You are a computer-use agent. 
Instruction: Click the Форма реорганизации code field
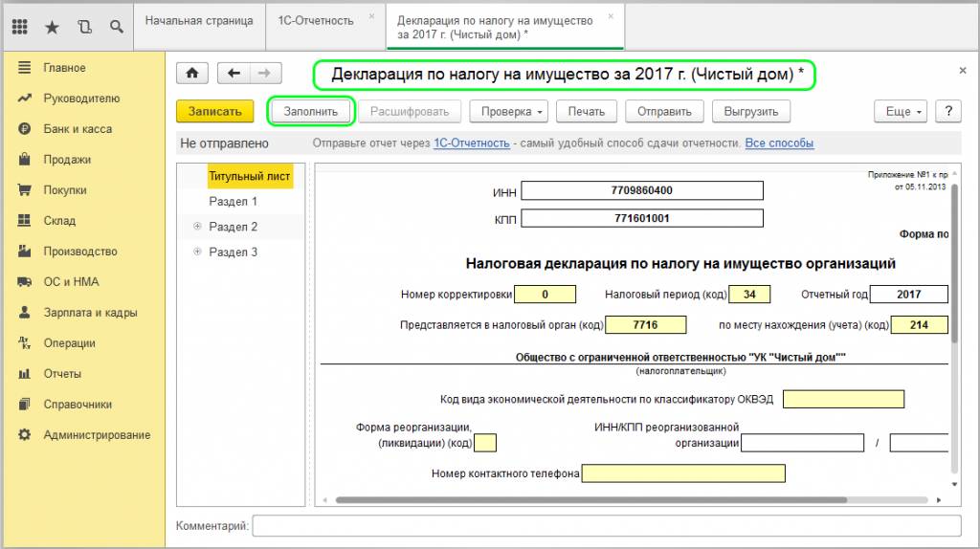pos(485,443)
